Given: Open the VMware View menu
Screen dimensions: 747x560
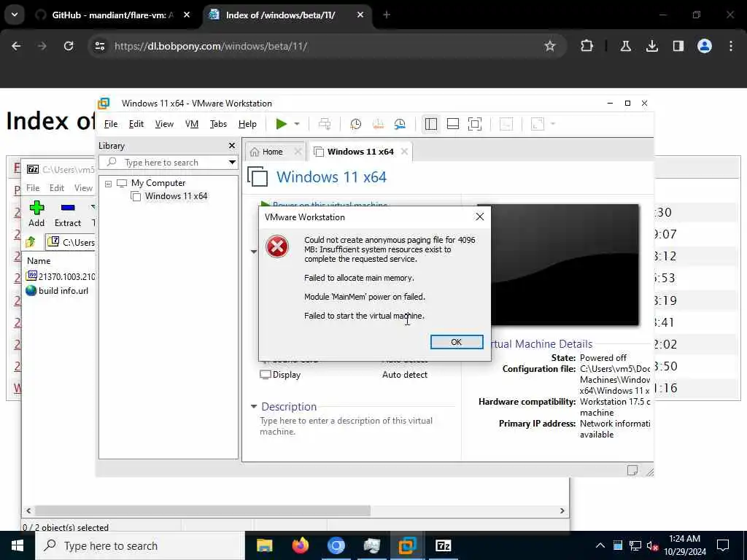Looking at the screenshot, I should pos(164,124).
